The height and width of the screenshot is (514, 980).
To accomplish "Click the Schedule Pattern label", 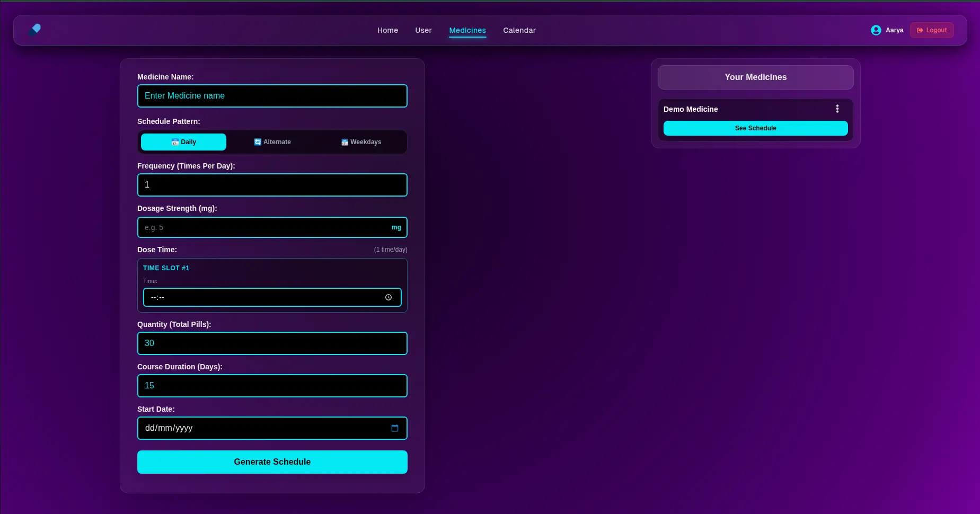I will (x=169, y=121).
